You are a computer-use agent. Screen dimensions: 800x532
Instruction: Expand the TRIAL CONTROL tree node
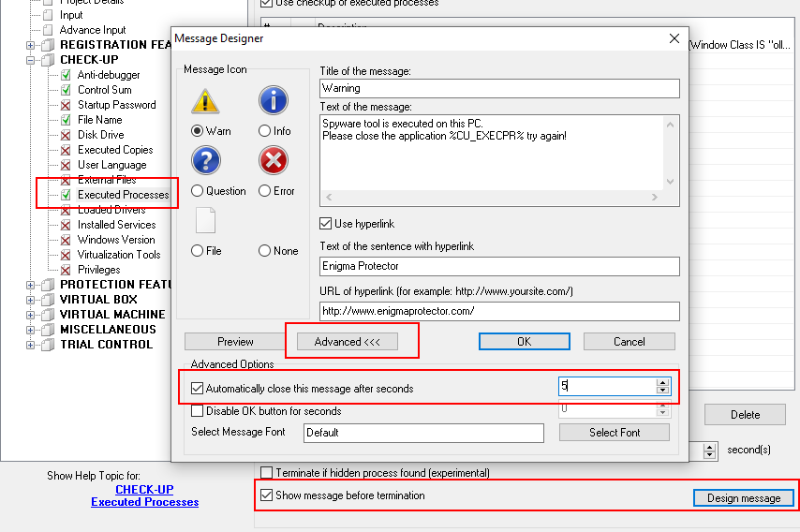click(31, 345)
